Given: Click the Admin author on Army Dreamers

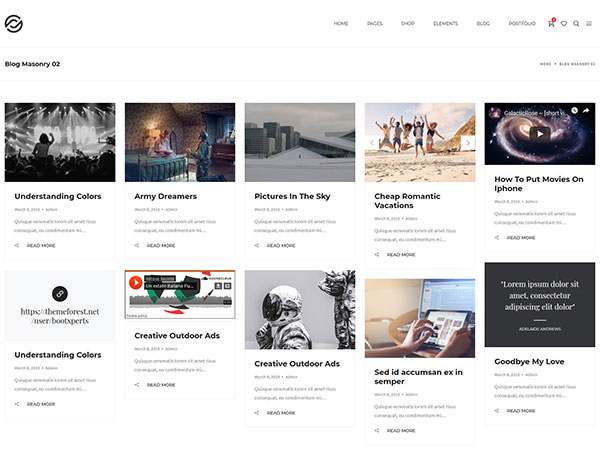Looking at the screenshot, I should (171, 210).
